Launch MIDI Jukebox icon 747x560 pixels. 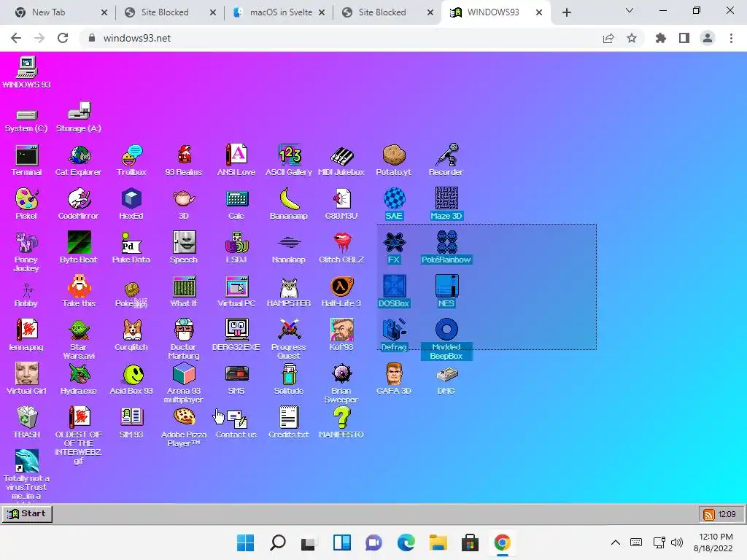coord(341,160)
